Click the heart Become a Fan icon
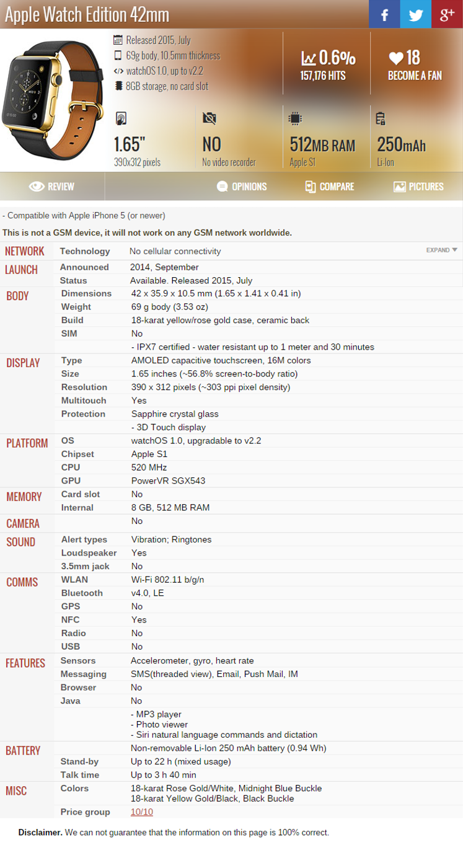 [396, 58]
